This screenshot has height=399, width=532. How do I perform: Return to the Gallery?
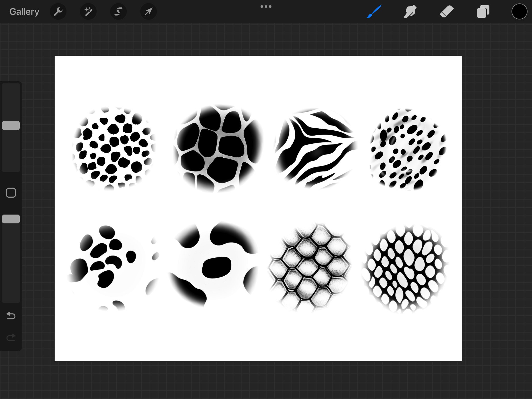click(x=24, y=12)
